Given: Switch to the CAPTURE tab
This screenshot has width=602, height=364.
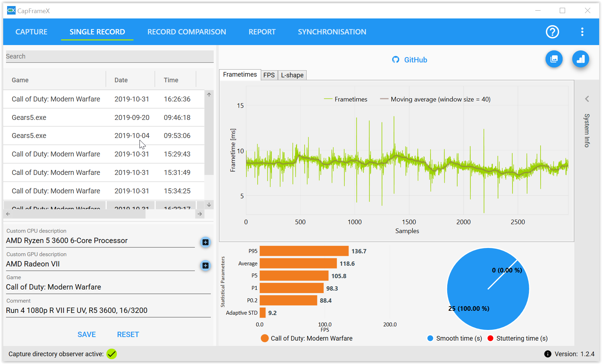Looking at the screenshot, I should (31, 32).
